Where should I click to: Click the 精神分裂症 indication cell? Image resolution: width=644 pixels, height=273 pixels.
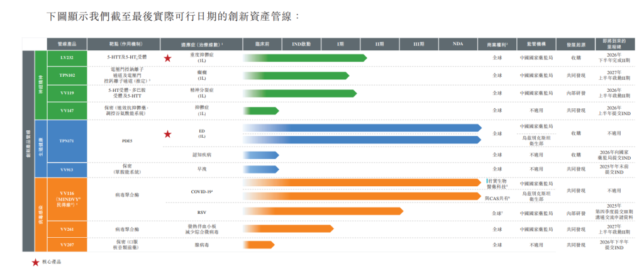(x=202, y=93)
